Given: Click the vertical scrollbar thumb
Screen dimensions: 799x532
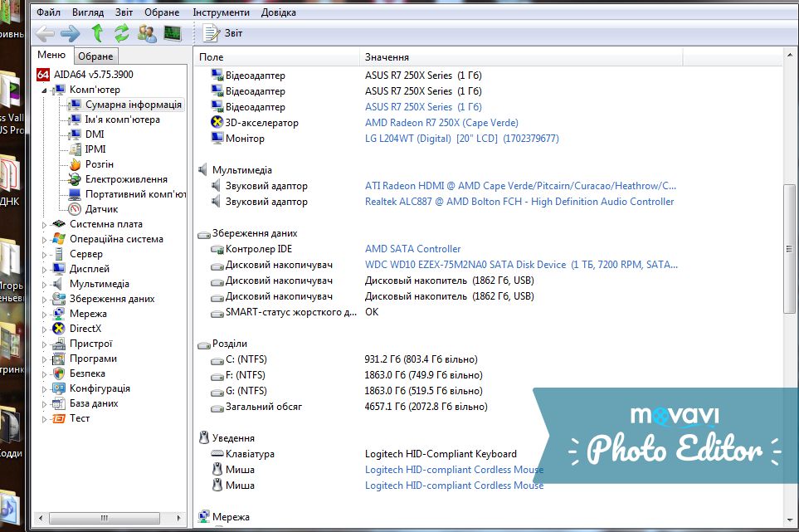Looking at the screenshot, I should 789,249.
